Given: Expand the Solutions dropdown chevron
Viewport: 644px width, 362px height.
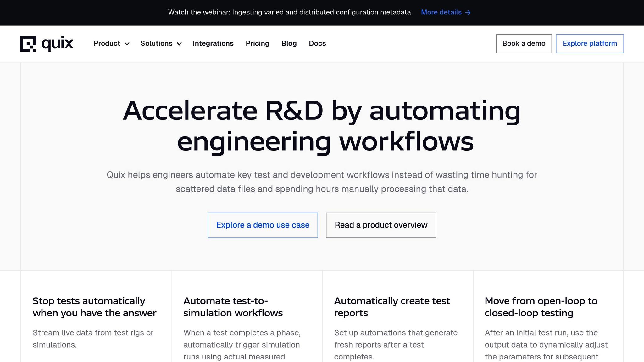Looking at the screenshot, I should [179, 44].
